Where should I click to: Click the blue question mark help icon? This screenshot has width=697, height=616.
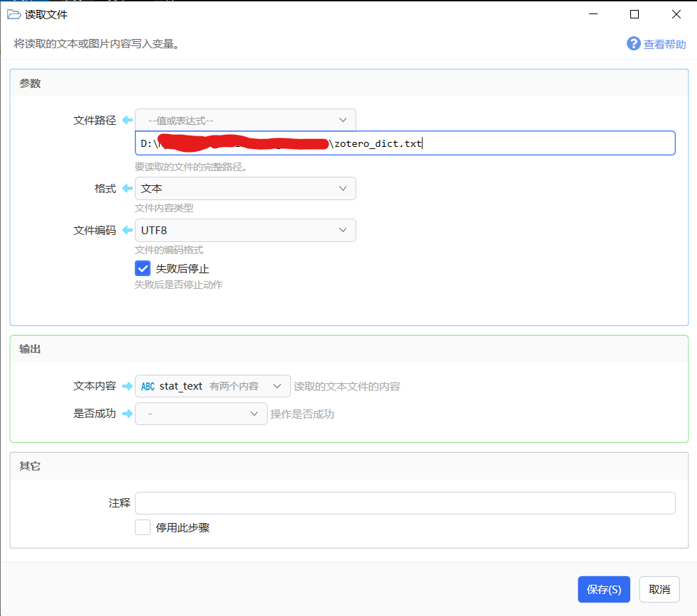pos(633,44)
